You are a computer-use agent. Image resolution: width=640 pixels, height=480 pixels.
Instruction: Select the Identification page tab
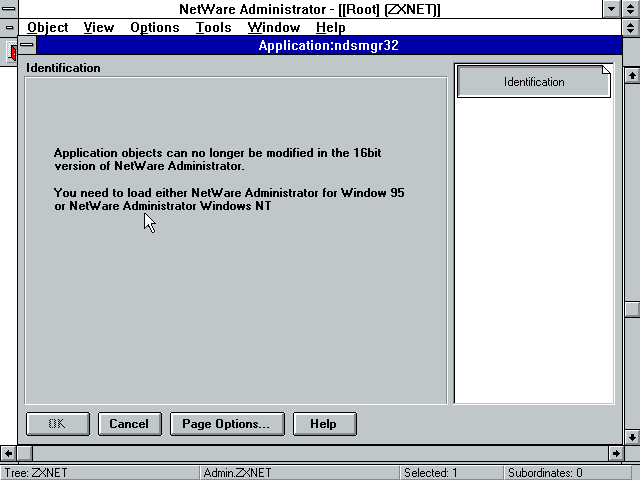533,82
